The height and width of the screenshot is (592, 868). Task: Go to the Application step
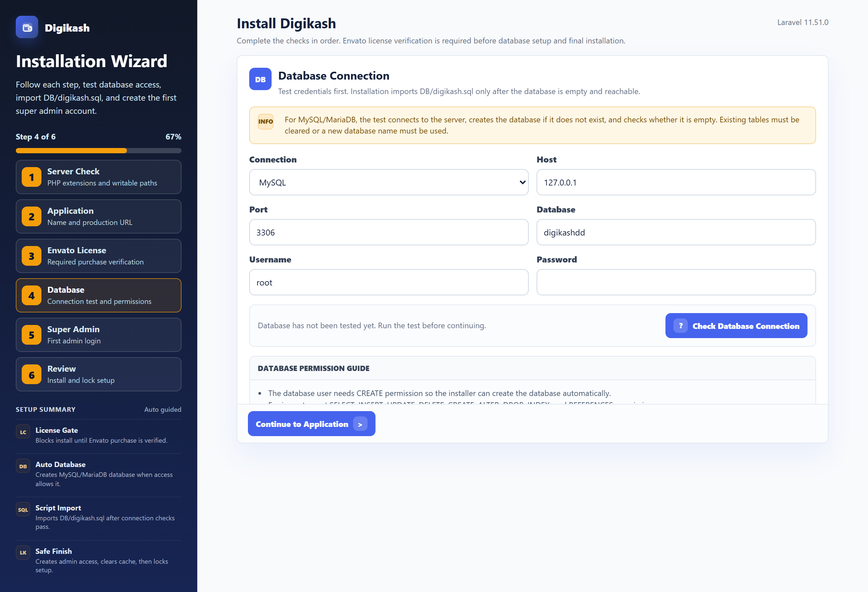[x=99, y=217]
